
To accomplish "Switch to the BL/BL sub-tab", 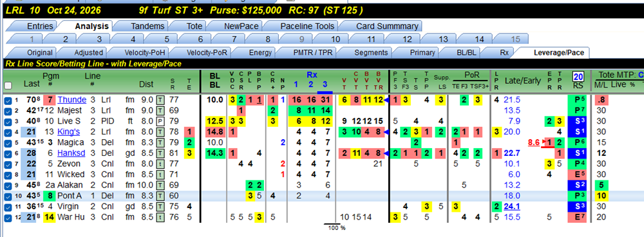I will (466, 53).
